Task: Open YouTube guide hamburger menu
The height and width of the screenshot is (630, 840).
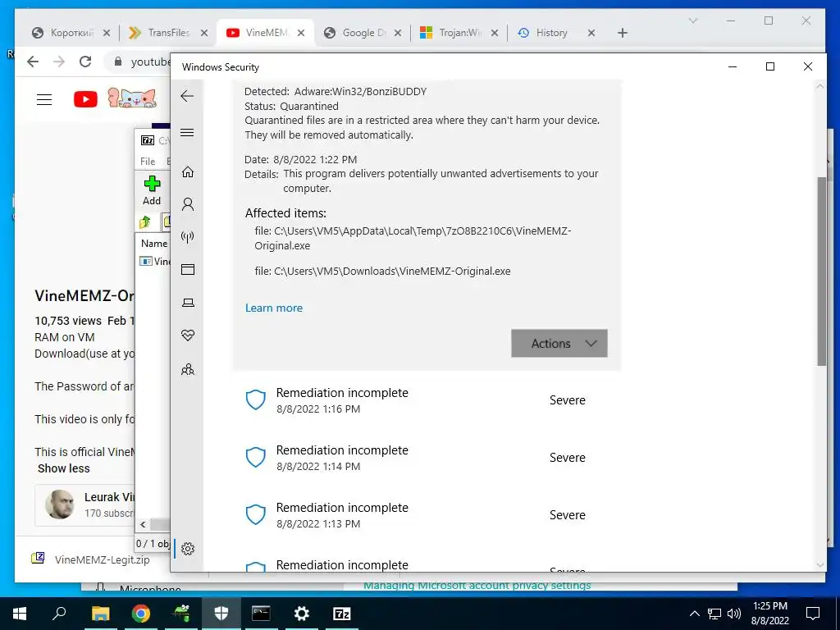Action: [44, 99]
